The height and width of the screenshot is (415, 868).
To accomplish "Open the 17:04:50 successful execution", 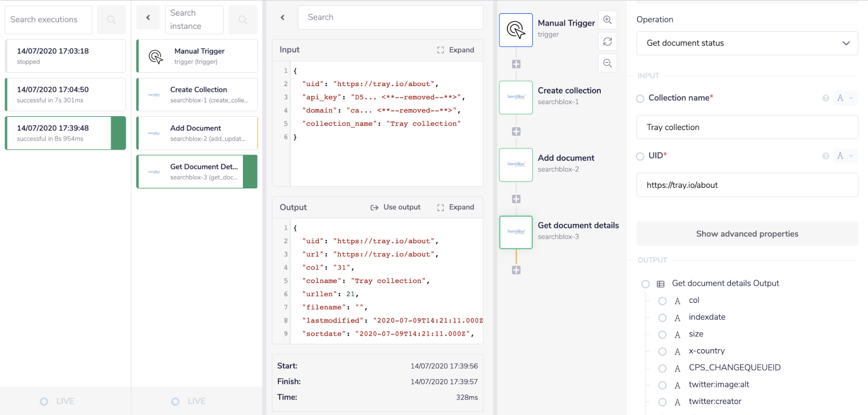I will click(x=65, y=94).
